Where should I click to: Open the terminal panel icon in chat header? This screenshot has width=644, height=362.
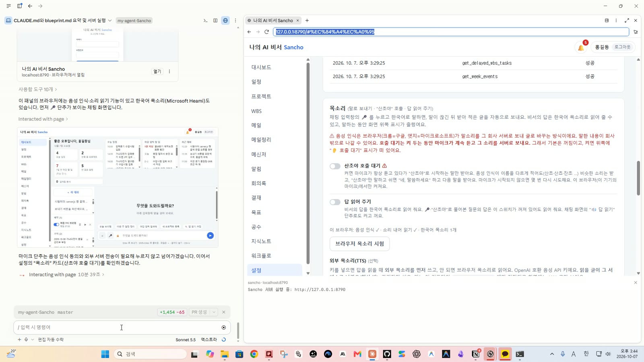click(205, 21)
